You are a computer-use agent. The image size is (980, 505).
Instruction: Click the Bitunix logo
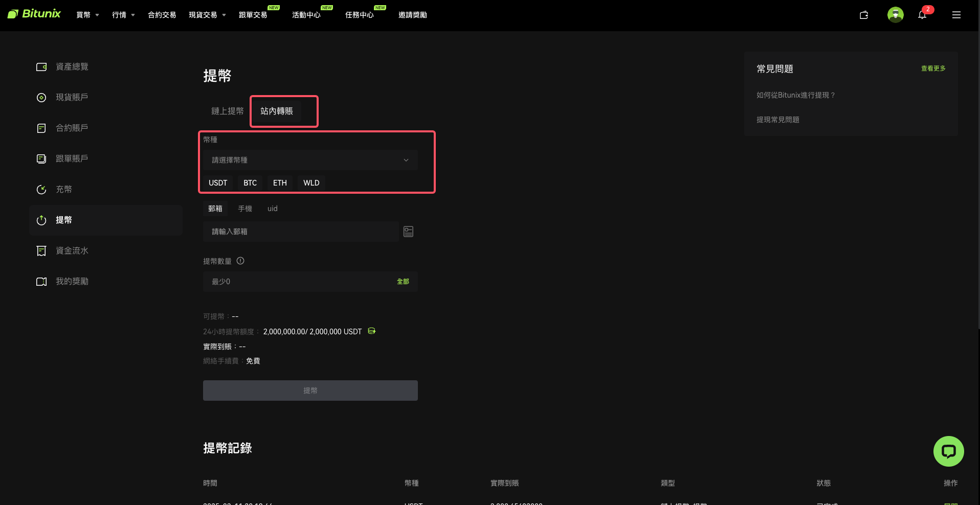34,14
